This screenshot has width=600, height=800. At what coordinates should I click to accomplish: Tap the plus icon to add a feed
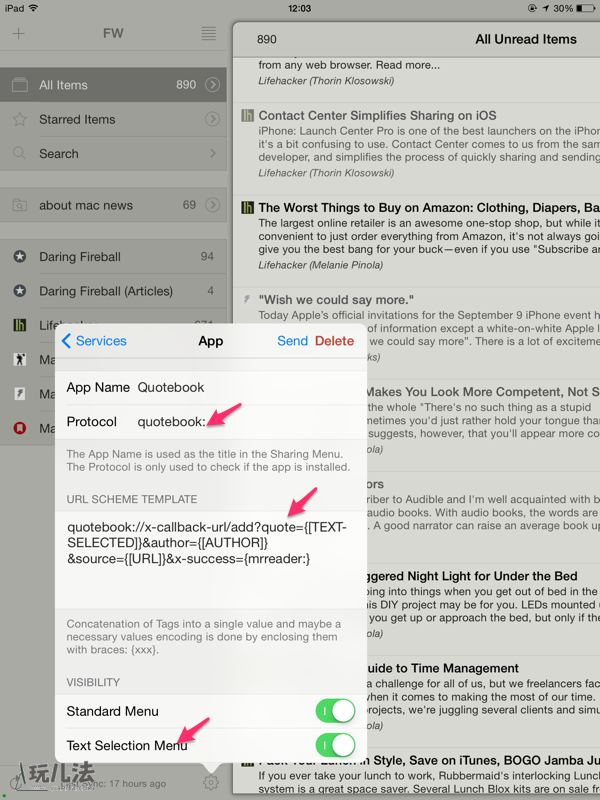[x=18, y=34]
